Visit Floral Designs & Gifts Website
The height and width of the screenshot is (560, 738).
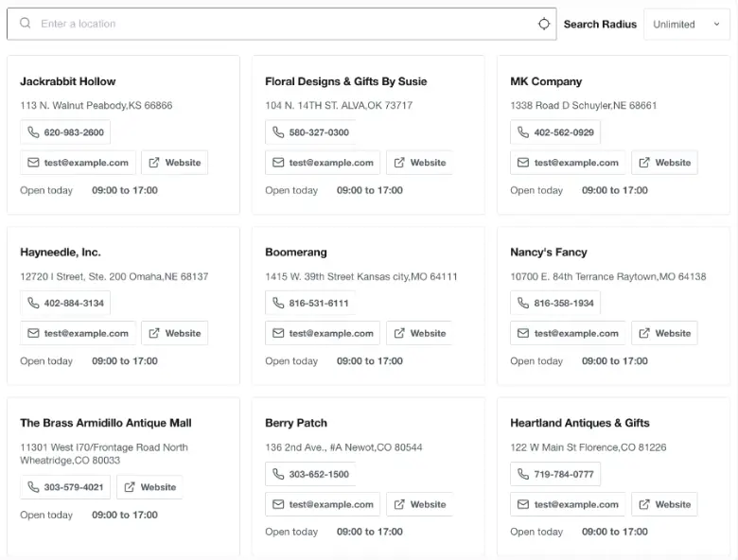[420, 163]
